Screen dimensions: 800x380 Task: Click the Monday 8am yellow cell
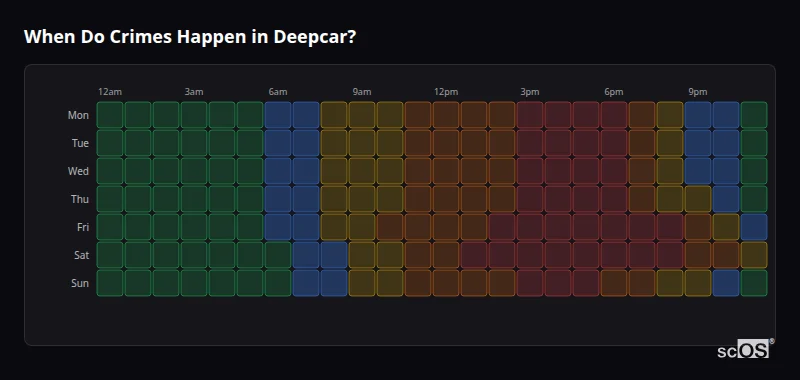click(334, 115)
